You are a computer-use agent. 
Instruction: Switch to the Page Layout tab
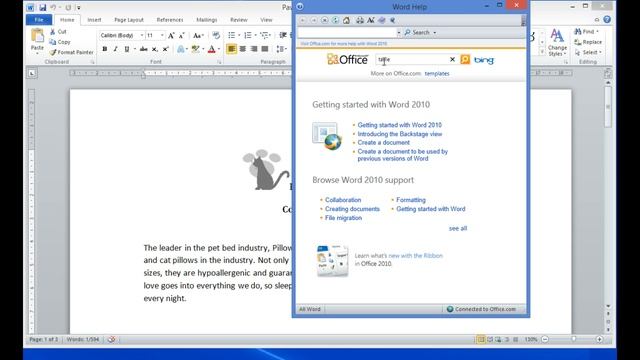pyautogui.click(x=129, y=20)
